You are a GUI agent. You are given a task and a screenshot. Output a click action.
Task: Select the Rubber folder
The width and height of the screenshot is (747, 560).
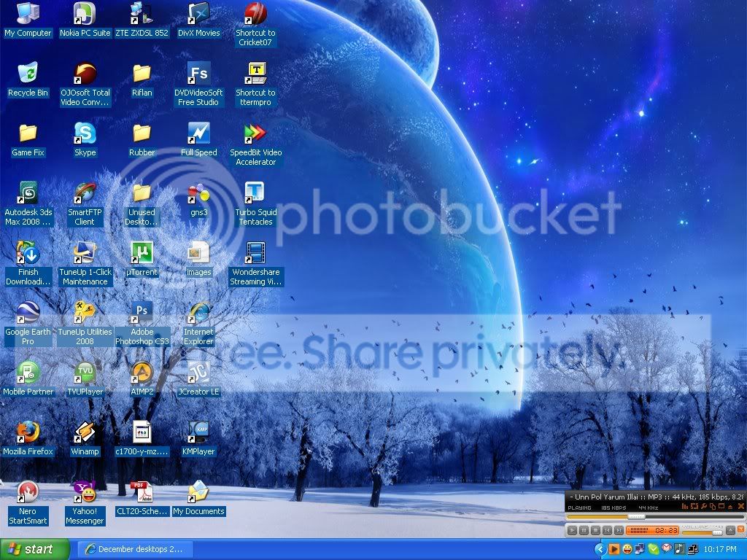point(142,140)
